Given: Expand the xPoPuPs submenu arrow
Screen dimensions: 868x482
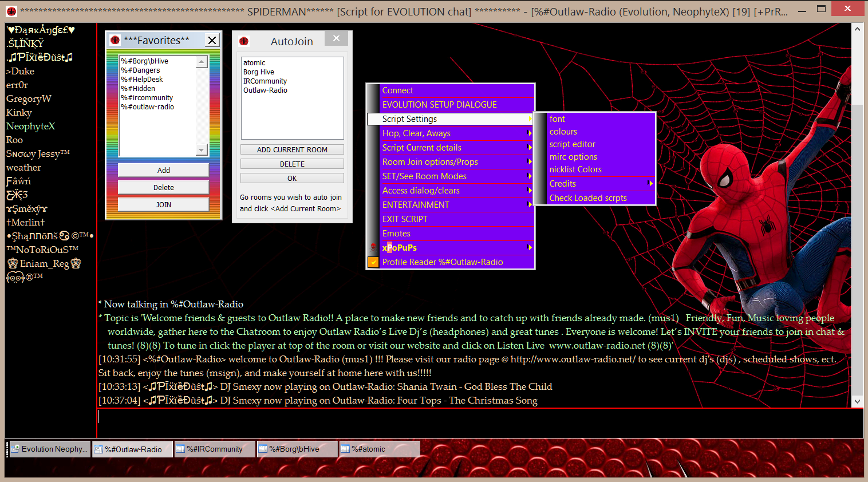Looking at the screenshot, I should tap(530, 248).
